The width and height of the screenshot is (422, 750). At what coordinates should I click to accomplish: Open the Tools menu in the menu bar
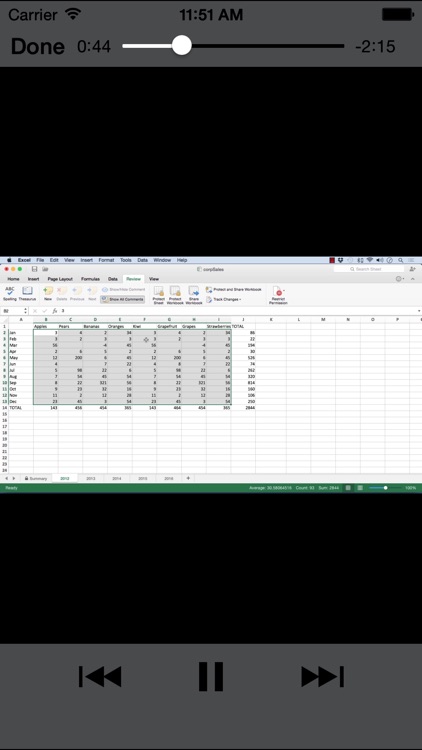(x=126, y=260)
